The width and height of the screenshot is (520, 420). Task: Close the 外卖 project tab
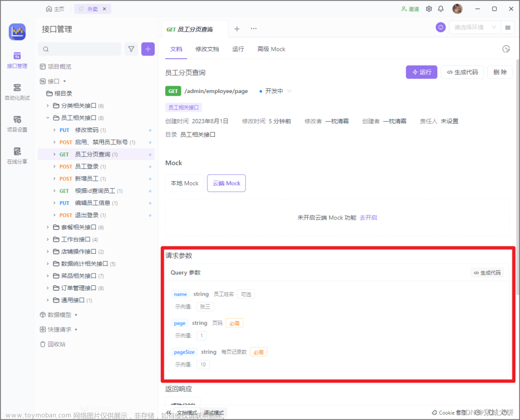click(x=105, y=9)
